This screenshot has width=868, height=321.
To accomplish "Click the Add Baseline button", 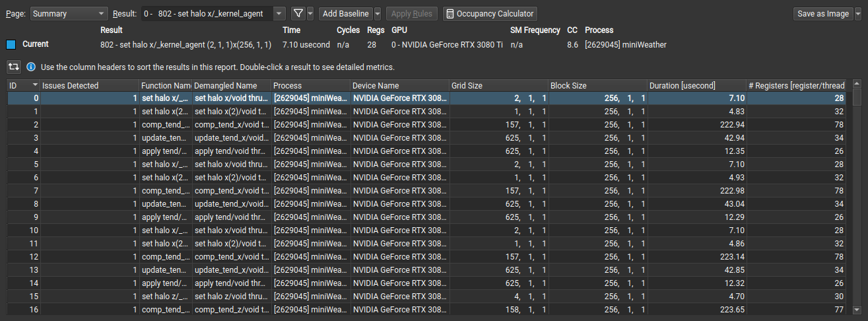I will pyautogui.click(x=345, y=13).
